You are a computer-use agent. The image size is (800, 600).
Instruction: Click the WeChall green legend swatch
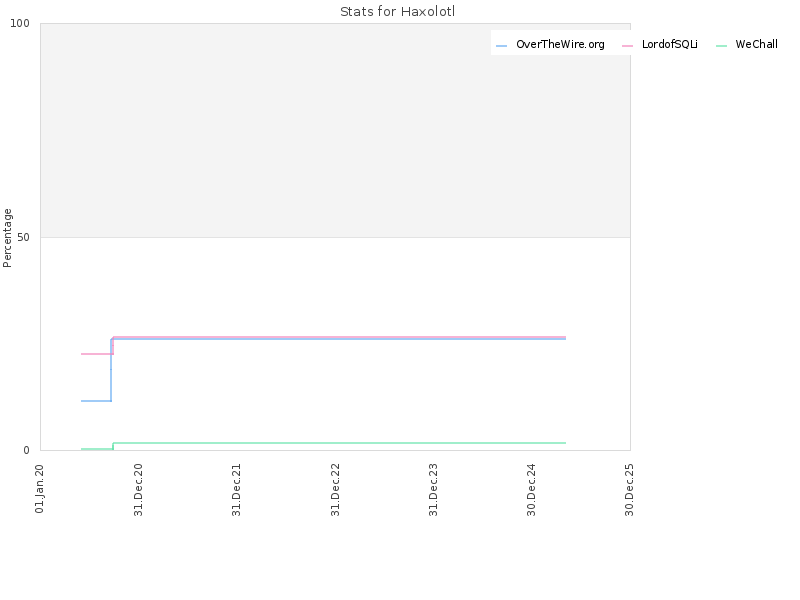point(721,46)
